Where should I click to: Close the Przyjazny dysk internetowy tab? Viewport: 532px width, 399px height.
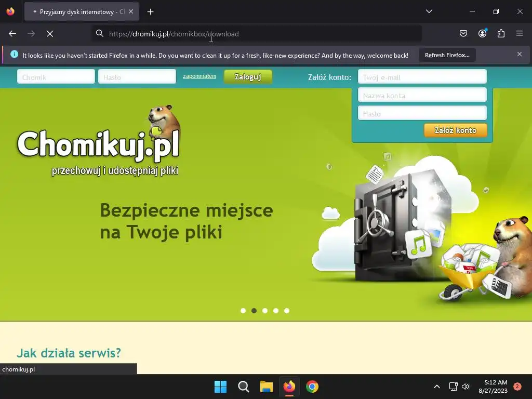pos(131,11)
